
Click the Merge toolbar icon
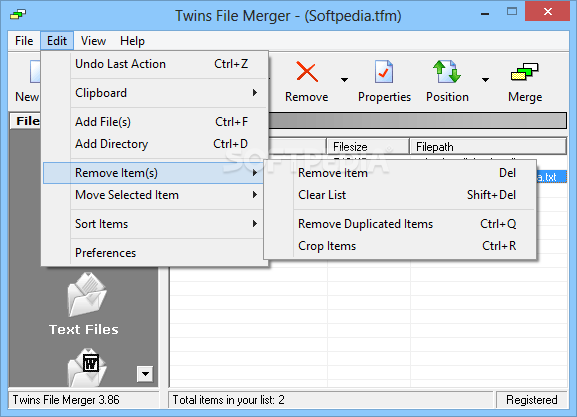[x=525, y=72]
